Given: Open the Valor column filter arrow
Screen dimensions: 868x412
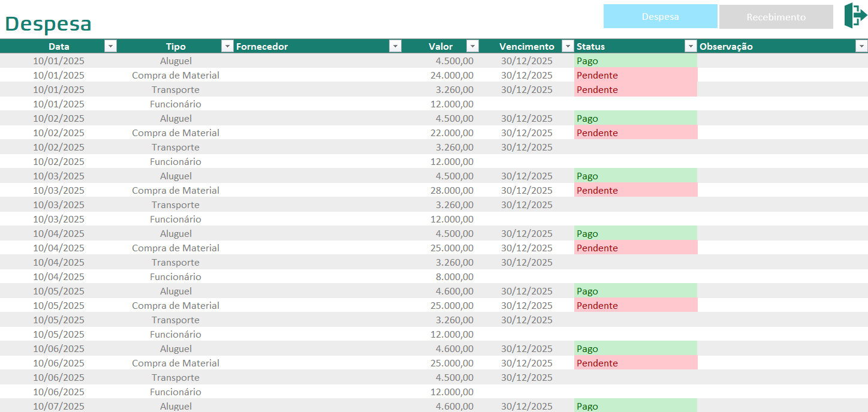Looking at the screenshot, I should coord(473,46).
